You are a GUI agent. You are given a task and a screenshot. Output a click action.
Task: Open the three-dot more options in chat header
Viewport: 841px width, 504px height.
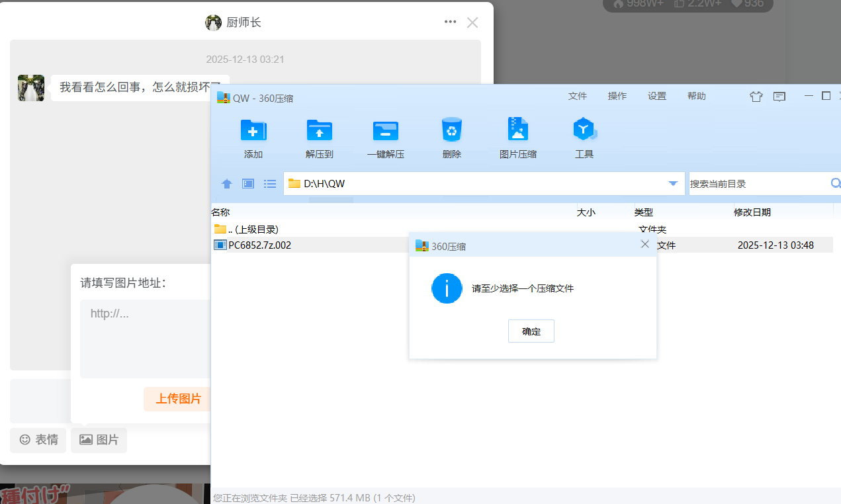coord(451,22)
